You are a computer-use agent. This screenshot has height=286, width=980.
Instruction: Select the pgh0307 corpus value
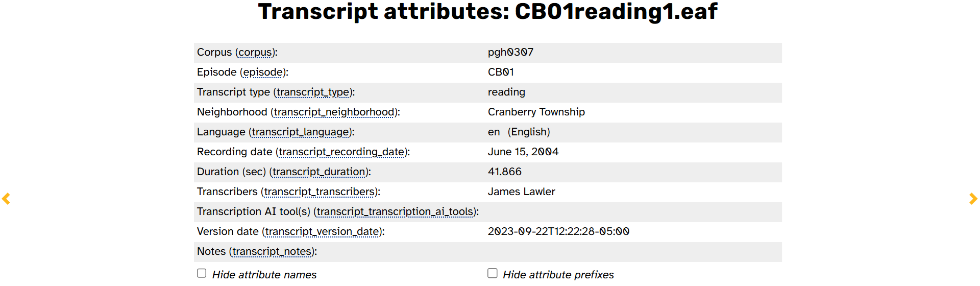pyautogui.click(x=510, y=52)
